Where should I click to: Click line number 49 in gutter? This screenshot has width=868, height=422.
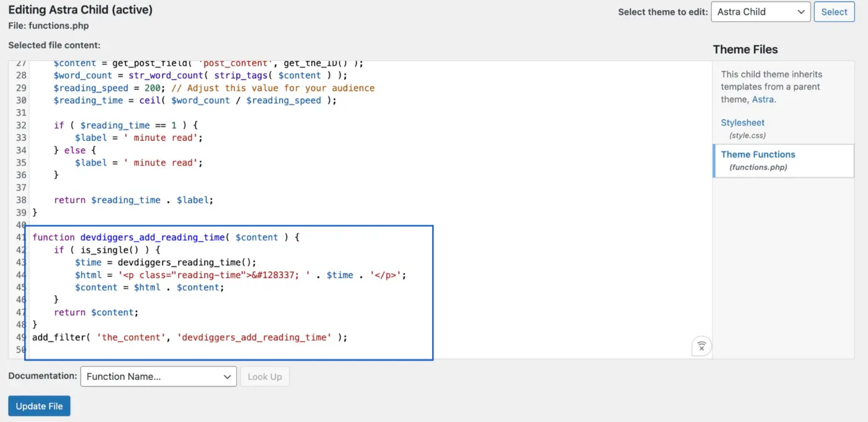point(20,337)
